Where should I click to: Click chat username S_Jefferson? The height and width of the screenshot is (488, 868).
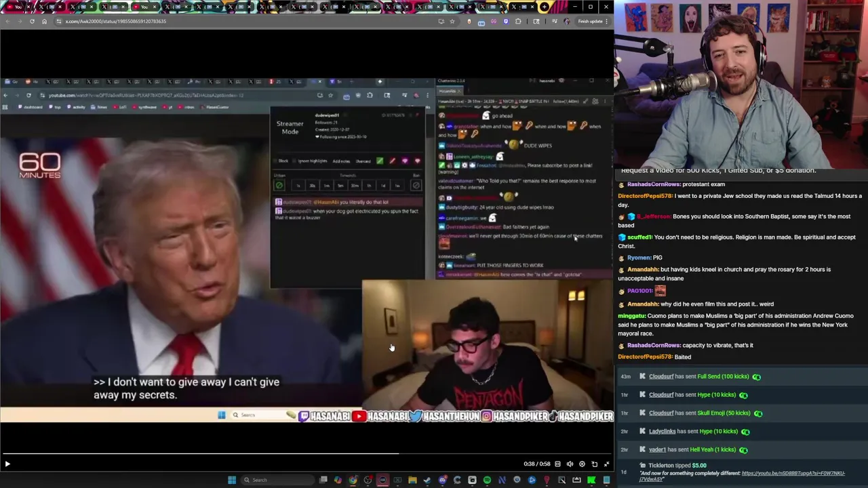click(654, 216)
